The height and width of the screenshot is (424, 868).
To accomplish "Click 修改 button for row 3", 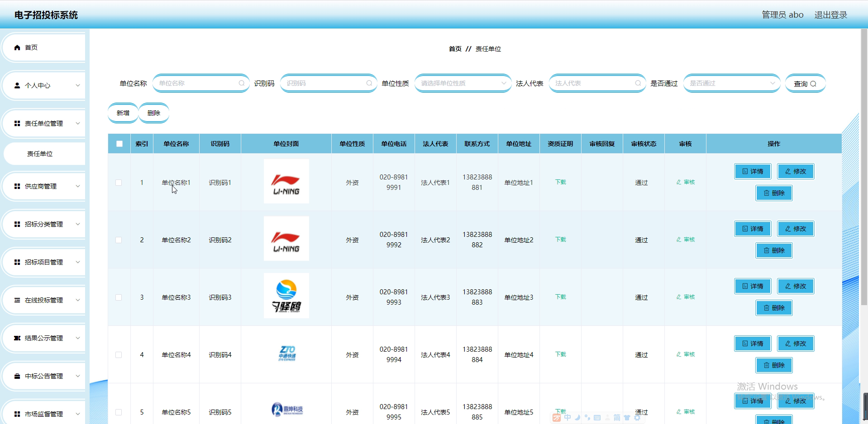I will (796, 286).
